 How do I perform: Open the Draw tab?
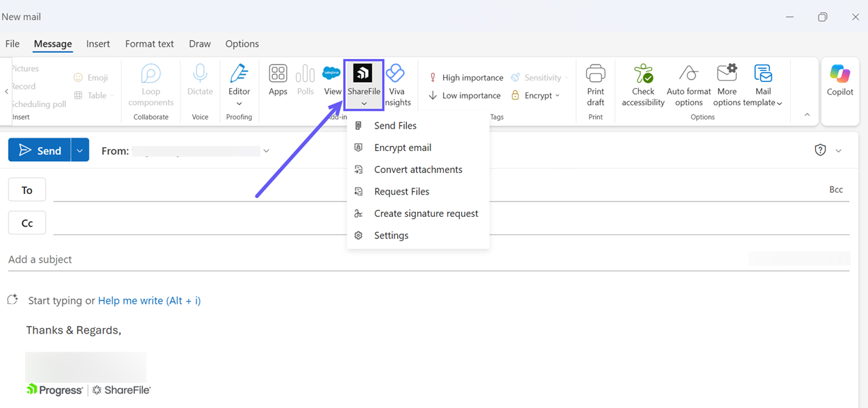pos(199,44)
